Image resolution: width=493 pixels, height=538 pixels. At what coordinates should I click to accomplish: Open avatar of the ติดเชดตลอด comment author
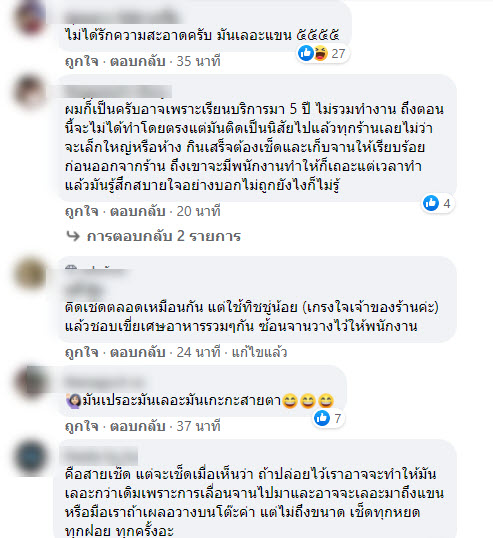pos(30,274)
